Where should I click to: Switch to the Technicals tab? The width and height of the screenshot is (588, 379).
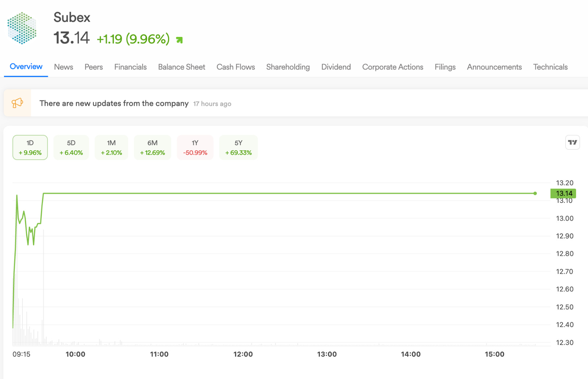point(551,67)
